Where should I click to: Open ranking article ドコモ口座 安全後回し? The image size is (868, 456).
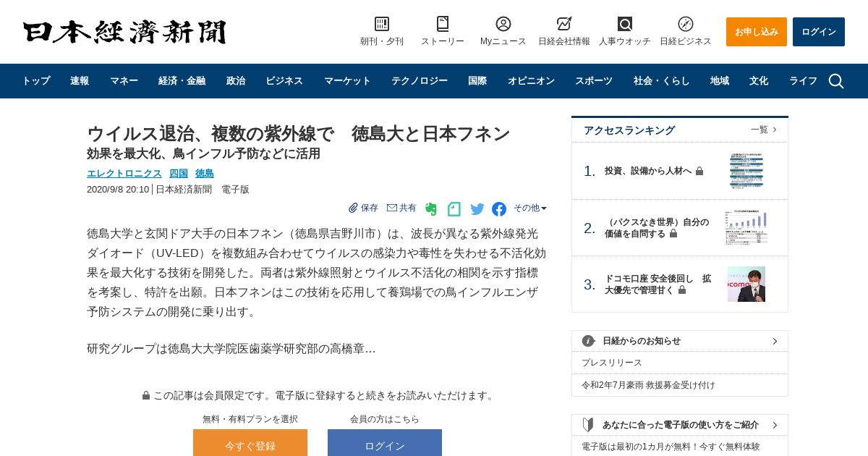coord(658,284)
